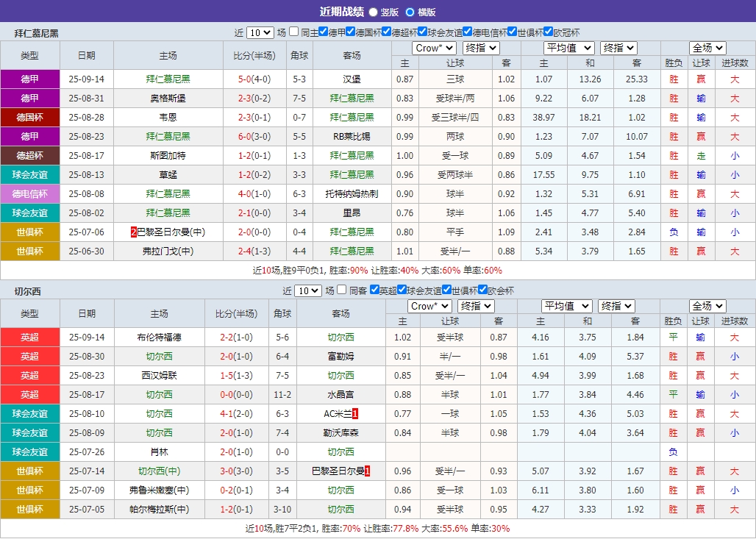Click the 德电信杯 league label on the 25-08-08 row
This screenshot has width=756, height=539.
[x=29, y=193]
